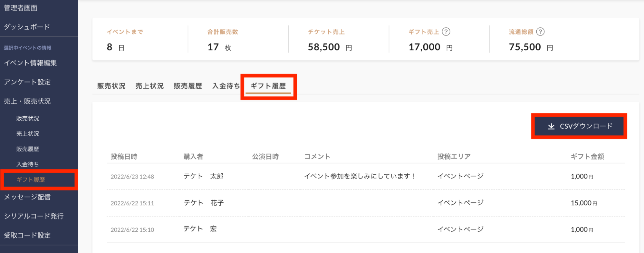This screenshot has height=253, width=644.
Task: Open 入金待ち sidebar sub-item
Action: (28, 164)
